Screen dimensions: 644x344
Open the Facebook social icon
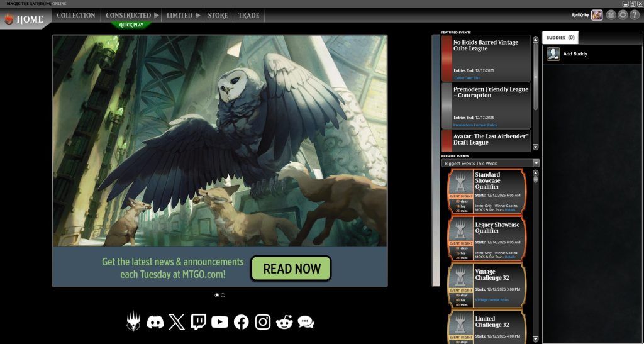pyautogui.click(x=241, y=322)
